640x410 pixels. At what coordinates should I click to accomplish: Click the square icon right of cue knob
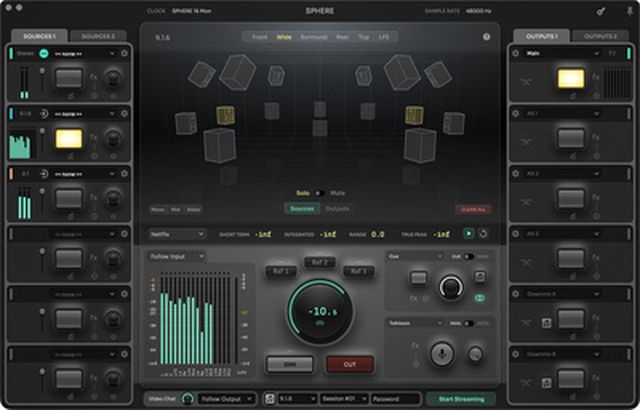(480, 277)
